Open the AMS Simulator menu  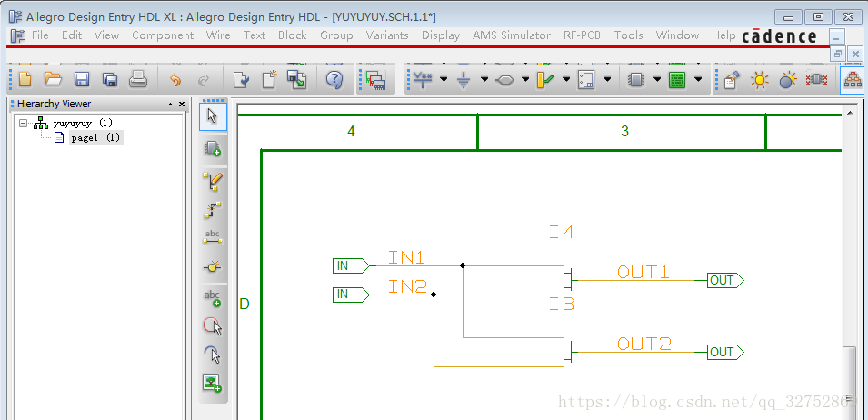[511, 35]
